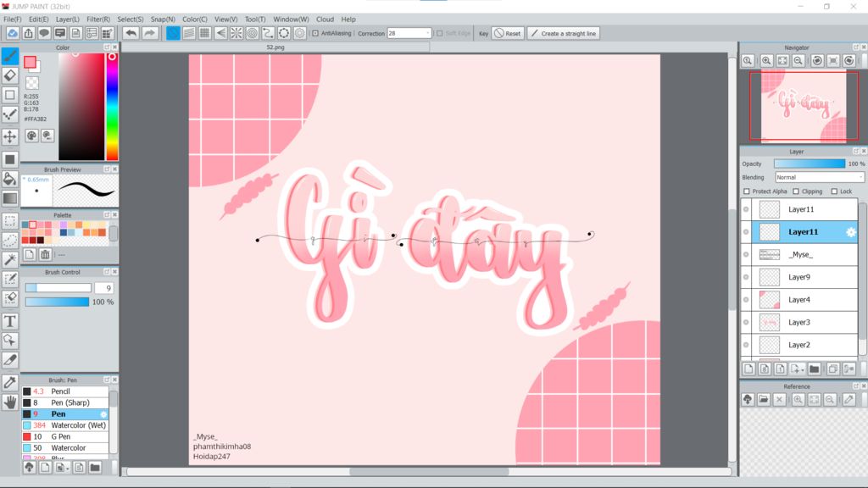The width and height of the screenshot is (868, 488).
Task: Click the Key button
Action: point(483,33)
